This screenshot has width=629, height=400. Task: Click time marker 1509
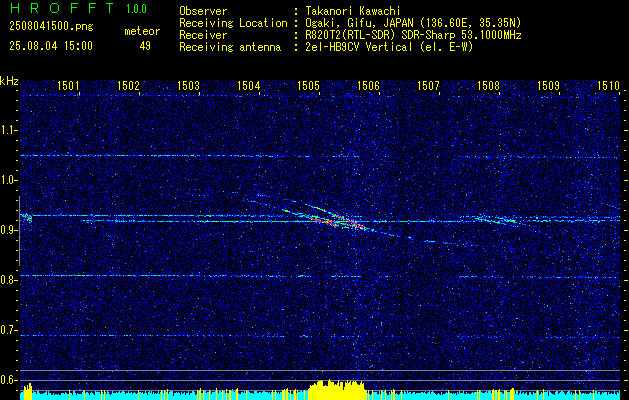tap(548, 85)
